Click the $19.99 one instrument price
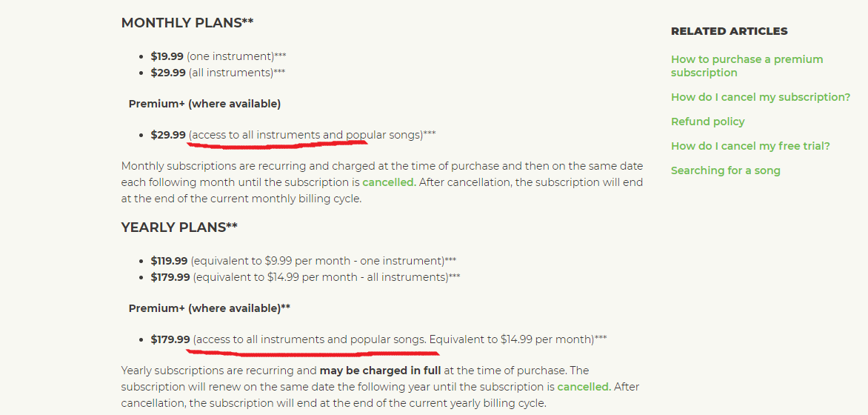868x415 pixels. (x=167, y=56)
